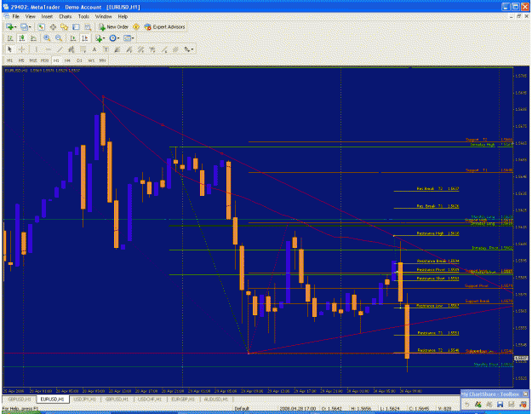Image resolution: width=532 pixels, height=414 pixels.
Task: Launch MetaEditor yellow diamond icon
Action: pos(136,26)
